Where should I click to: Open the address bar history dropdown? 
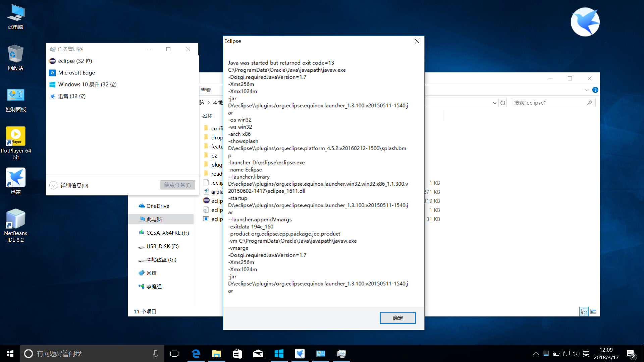(494, 103)
